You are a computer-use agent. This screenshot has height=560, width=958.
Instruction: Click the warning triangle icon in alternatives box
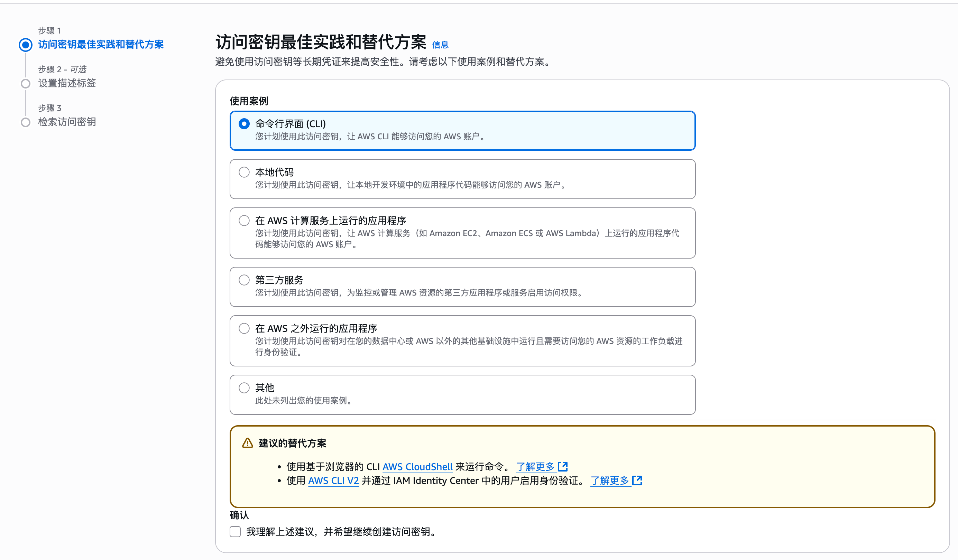click(x=248, y=443)
